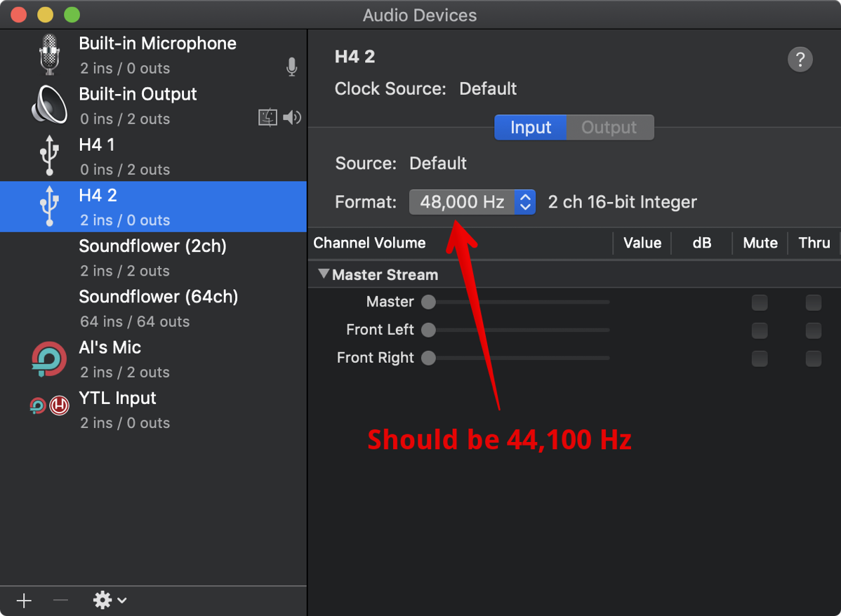841x616 pixels.
Task: Click the H4 1 USB icon
Action: [x=49, y=156]
